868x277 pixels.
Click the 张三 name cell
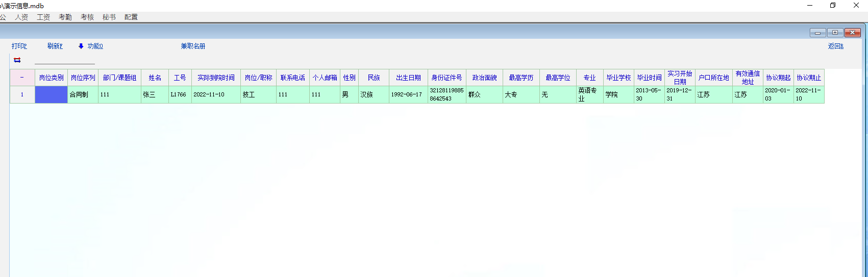click(x=155, y=95)
